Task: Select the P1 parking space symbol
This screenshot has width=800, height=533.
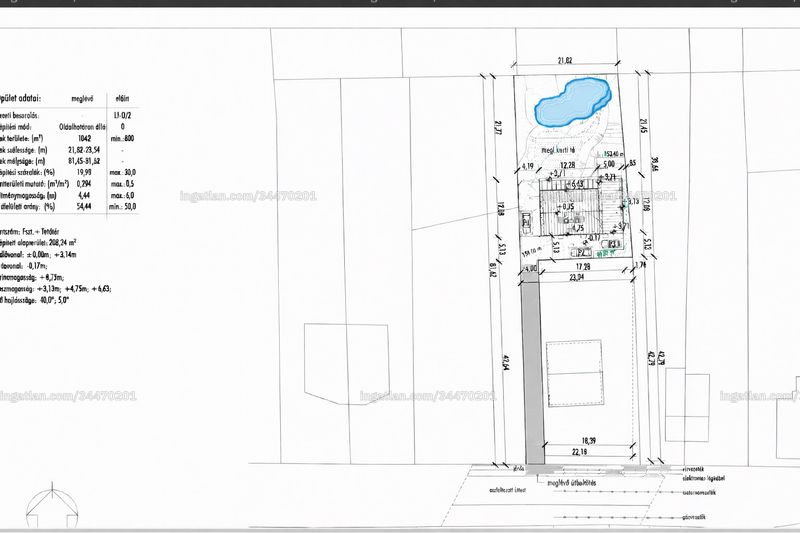Action: click(x=527, y=223)
